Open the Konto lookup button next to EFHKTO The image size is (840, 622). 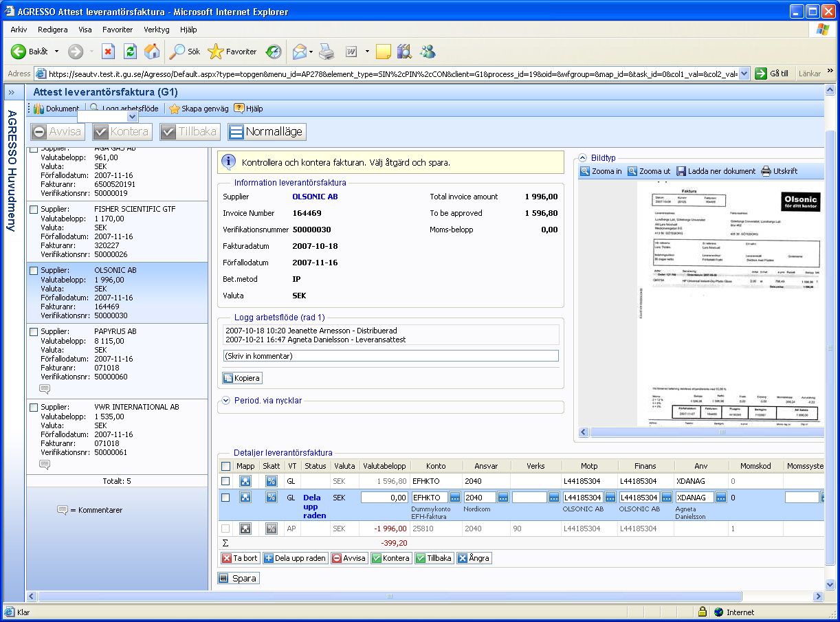click(x=454, y=498)
